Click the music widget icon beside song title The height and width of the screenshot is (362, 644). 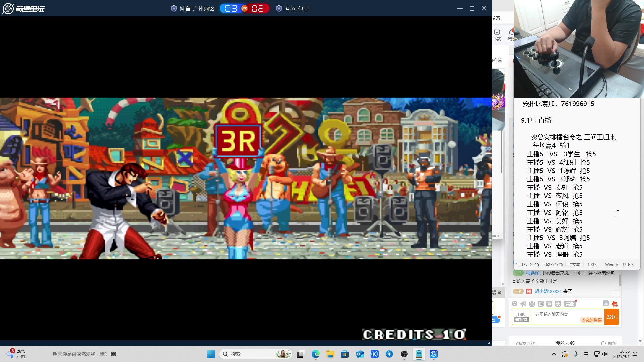coord(114,354)
